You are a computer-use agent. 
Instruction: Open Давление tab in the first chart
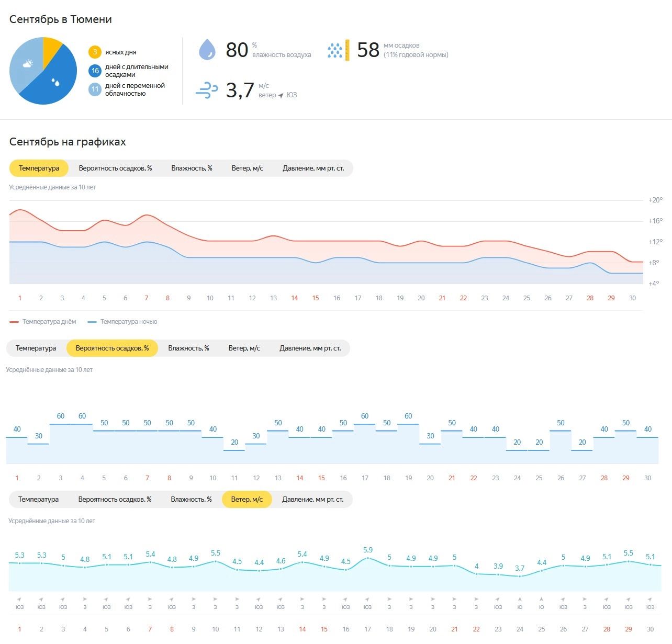(x=313, y=168)
